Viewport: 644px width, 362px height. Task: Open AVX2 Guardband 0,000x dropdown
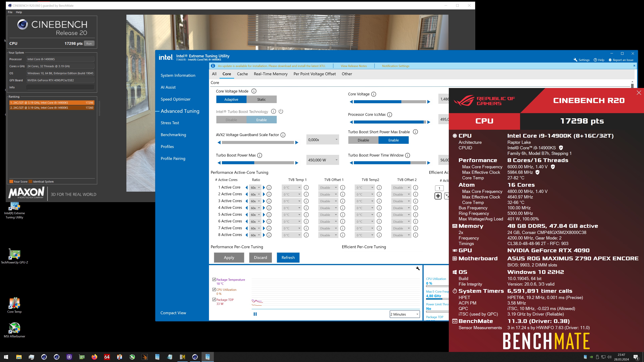pos(323,140)
